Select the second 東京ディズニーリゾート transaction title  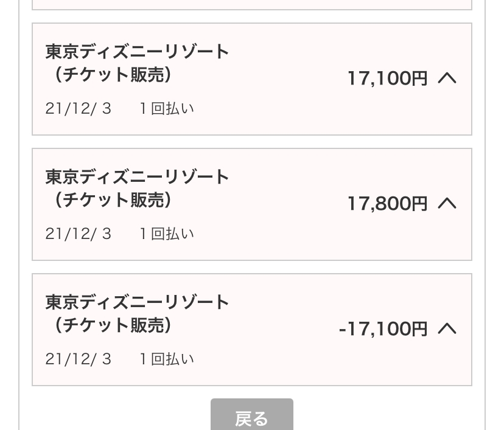pos(138,177)
